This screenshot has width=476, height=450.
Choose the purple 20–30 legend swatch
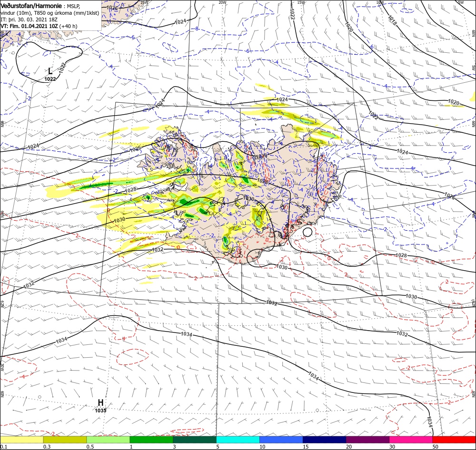tap(367, 440)
